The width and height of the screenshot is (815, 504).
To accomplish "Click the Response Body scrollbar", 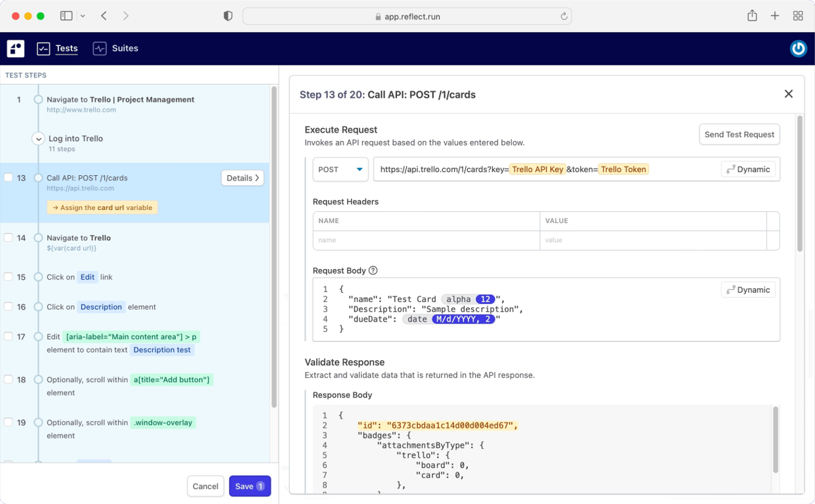I will [x=775, y=440].
